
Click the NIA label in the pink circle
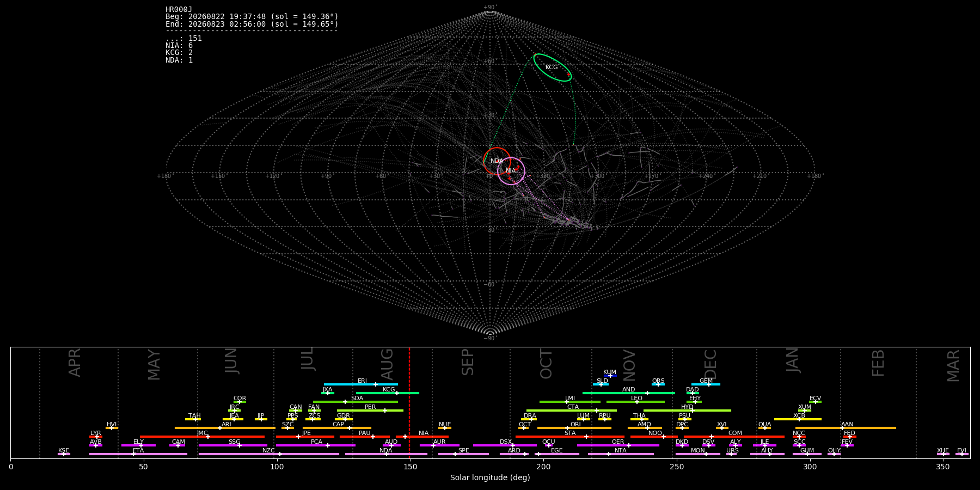click(x=510, y=171)
